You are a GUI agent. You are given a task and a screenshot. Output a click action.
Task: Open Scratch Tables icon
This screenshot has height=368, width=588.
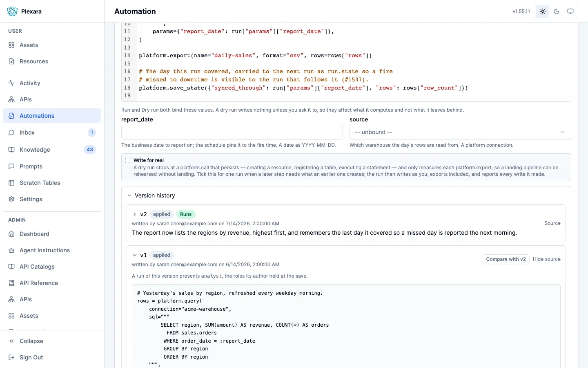[11, 183]
